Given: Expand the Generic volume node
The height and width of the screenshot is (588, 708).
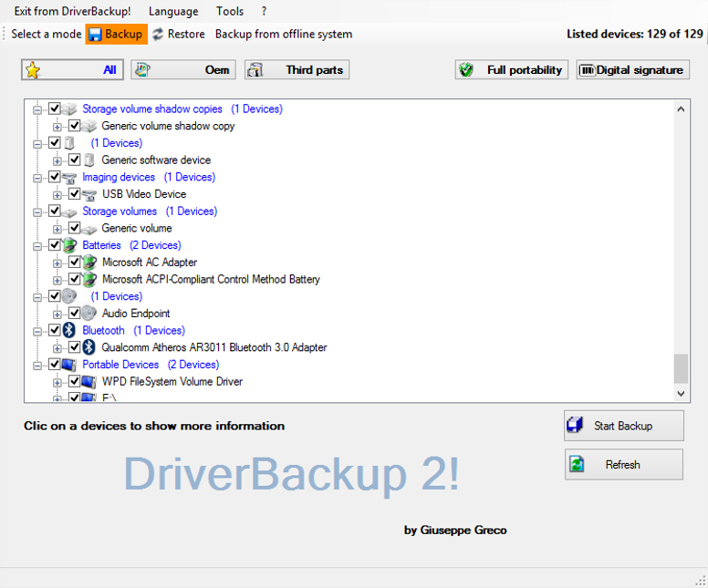Looking at the screenshot, I should tap(57, 229).
